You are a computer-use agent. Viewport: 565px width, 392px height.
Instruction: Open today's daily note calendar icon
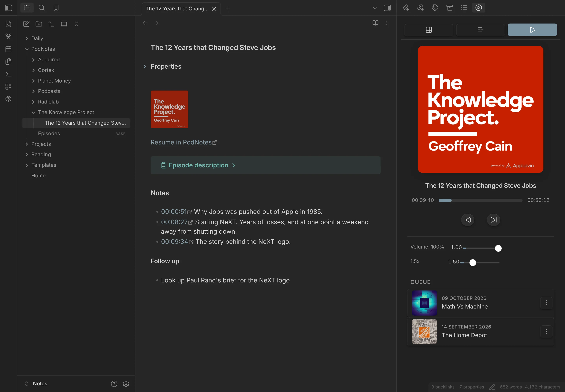pos(8,49)
